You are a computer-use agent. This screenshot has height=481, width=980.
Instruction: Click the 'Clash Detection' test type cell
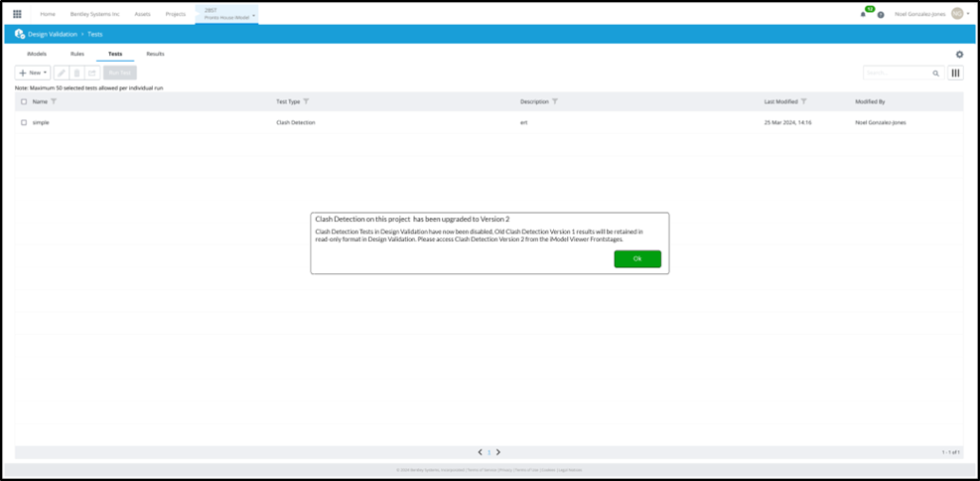296,122
